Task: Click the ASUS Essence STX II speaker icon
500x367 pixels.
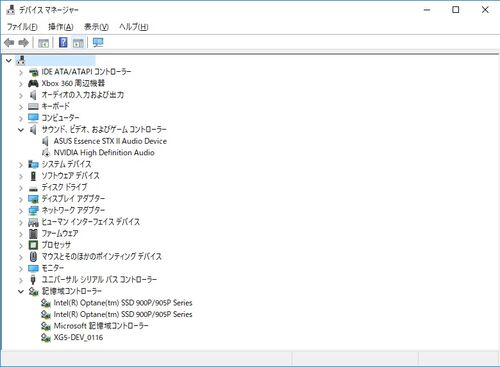Action: pos(45,141)
